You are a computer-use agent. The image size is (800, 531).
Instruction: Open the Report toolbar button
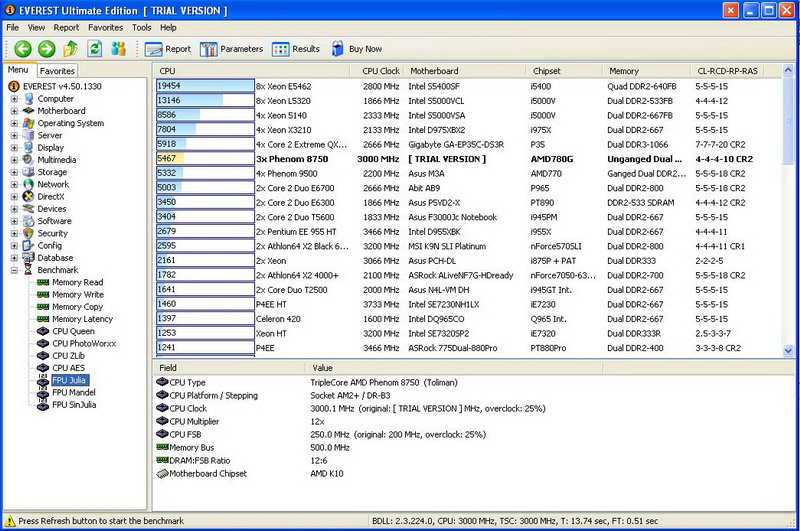tap(168, 49)
